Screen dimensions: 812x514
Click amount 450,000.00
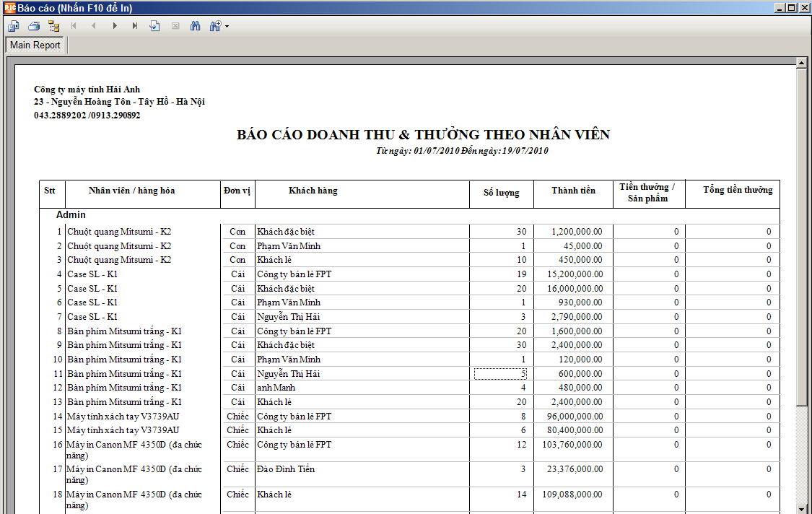click(580, 260)
